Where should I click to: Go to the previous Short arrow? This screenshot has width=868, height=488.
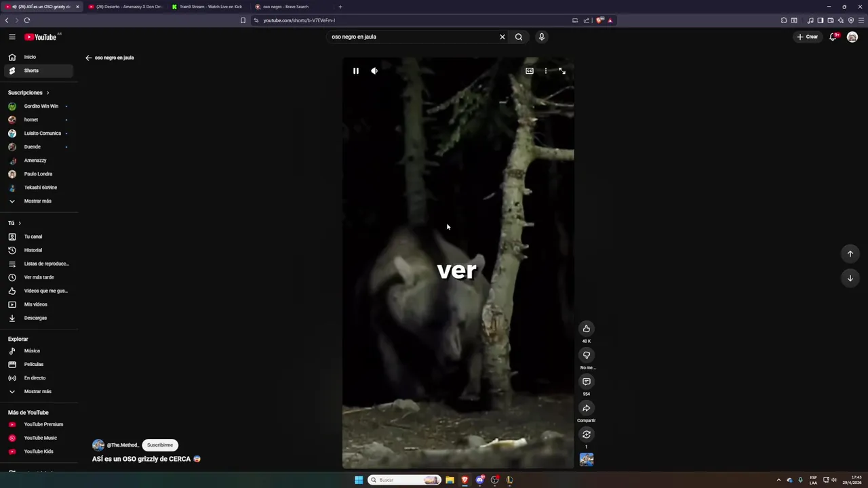(850, 253)
